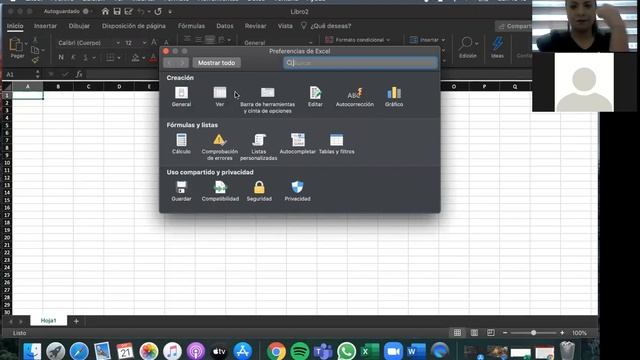Open Guardar preferences pane
640x360 pixels.
tap(181, 191)
